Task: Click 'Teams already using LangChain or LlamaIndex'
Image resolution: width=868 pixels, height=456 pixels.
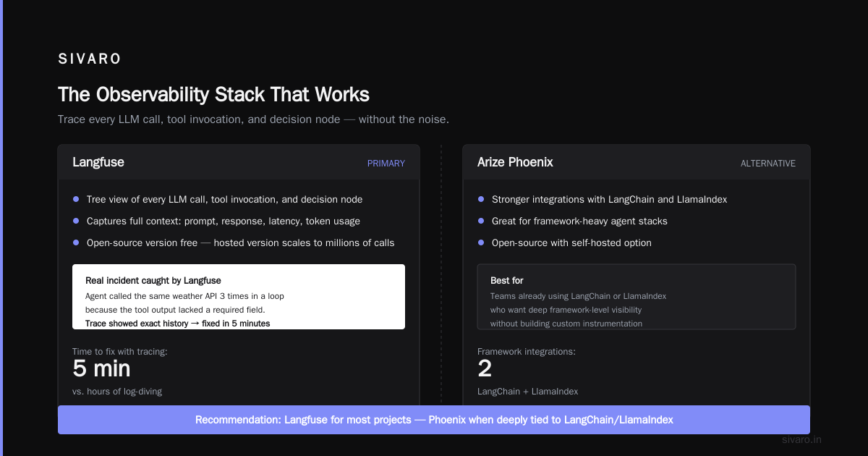Action: (x=578, y=296)
